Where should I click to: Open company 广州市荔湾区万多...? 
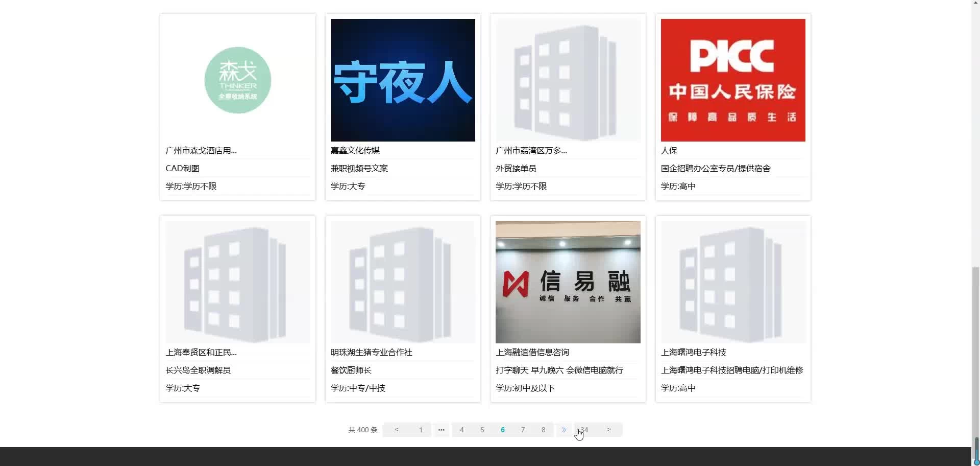tap(531, 150)
